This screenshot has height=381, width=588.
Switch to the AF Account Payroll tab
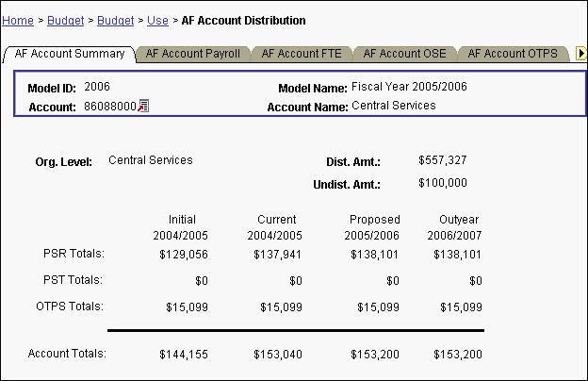pos(192,54)
